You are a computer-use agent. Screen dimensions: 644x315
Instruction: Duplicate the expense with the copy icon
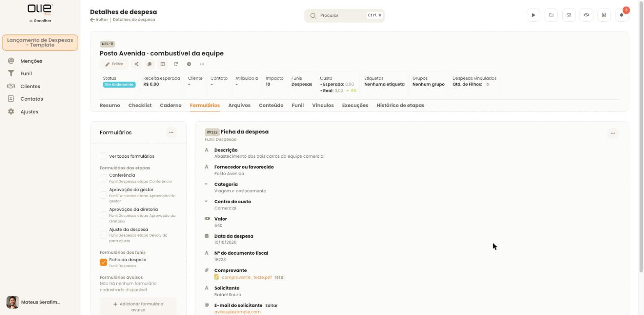click(x=149, y=64)
